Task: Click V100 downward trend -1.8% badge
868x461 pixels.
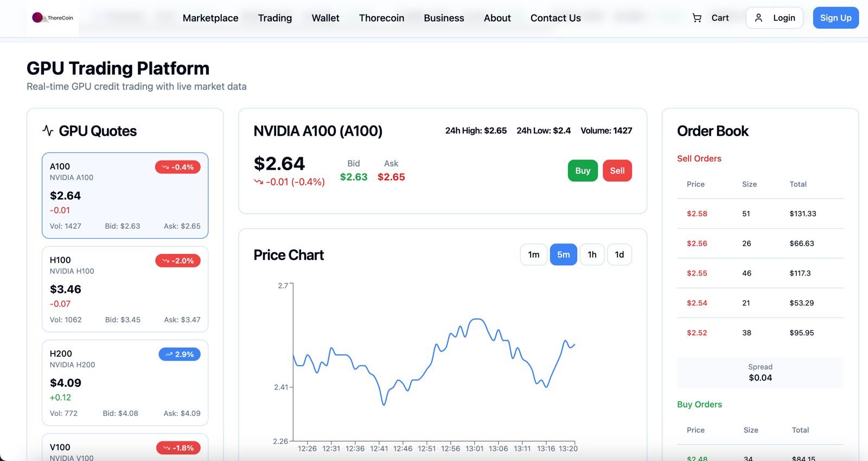Action: click(178, 448)
